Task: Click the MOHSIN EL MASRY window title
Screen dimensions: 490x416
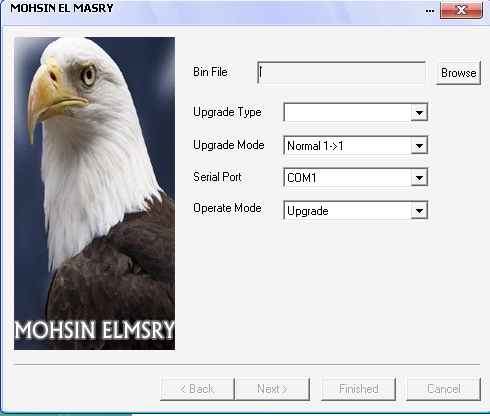Action: click(x=62, y=8)
